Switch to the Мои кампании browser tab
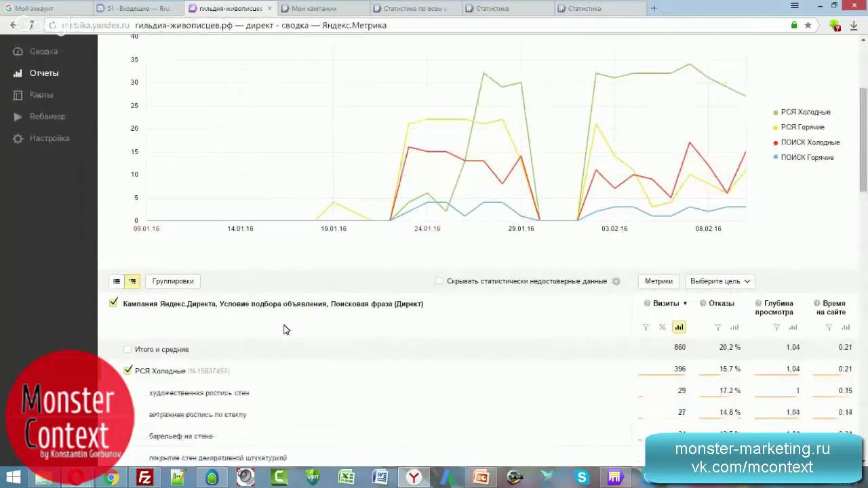The height and width of the screenshot is (488, 868). tap(323, 8)
